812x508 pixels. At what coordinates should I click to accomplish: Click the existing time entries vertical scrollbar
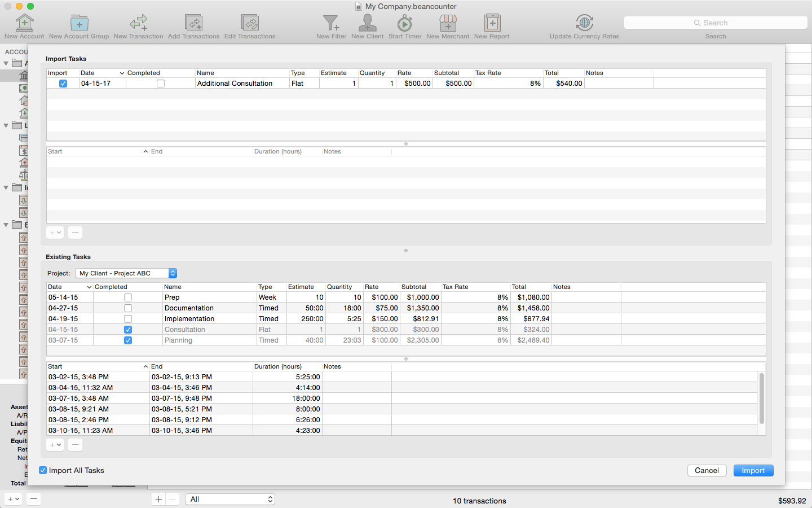(x=762, y=398)
